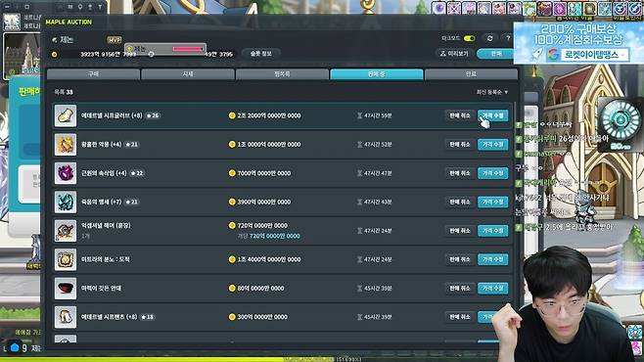
Task: Open the 완료 tab
Action: 471,74
